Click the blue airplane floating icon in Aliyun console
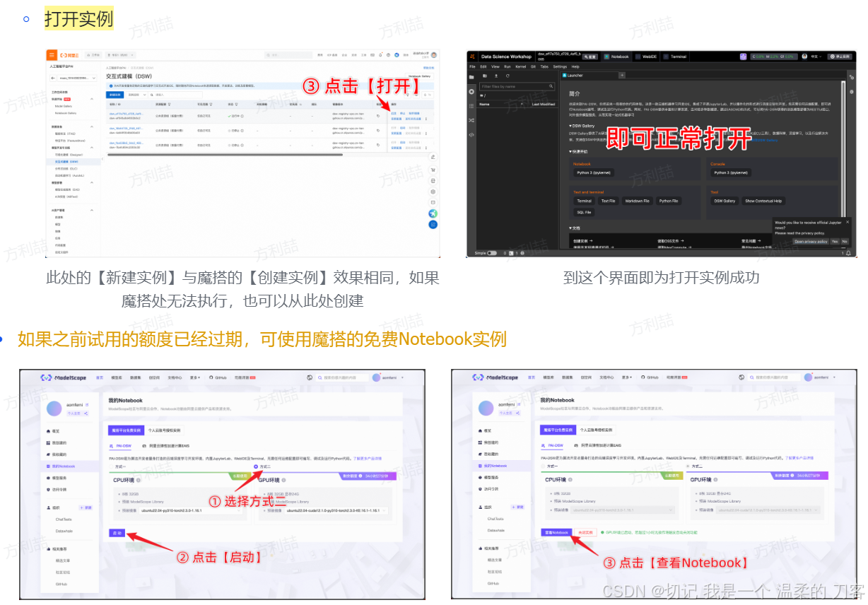The width and height of the screenshot is (868, 605). pos(433,213)
